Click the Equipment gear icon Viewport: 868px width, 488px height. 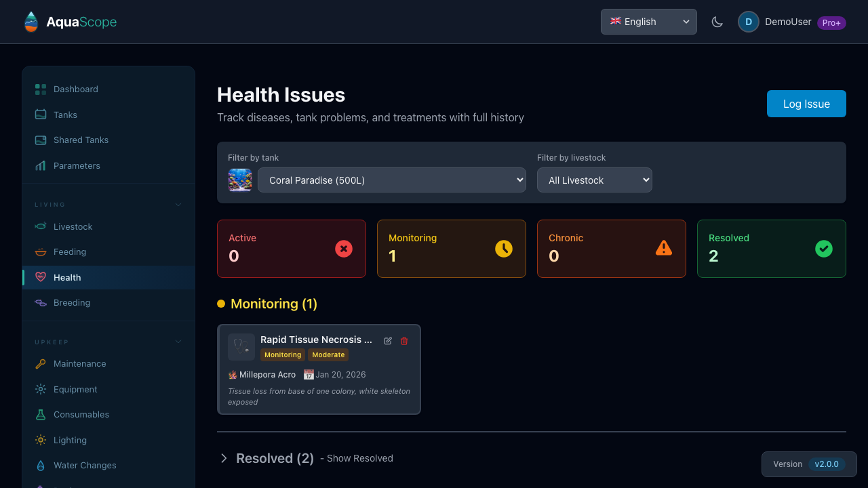(41, 390)
